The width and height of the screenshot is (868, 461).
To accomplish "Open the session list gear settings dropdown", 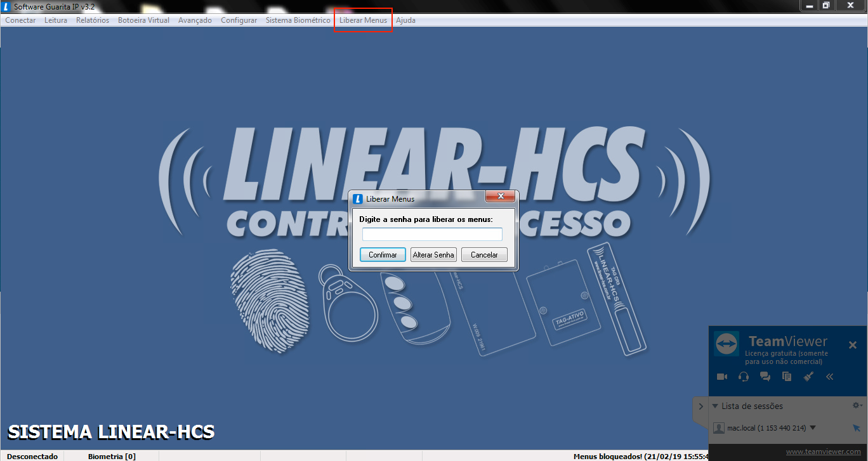I will pos(857,405).
